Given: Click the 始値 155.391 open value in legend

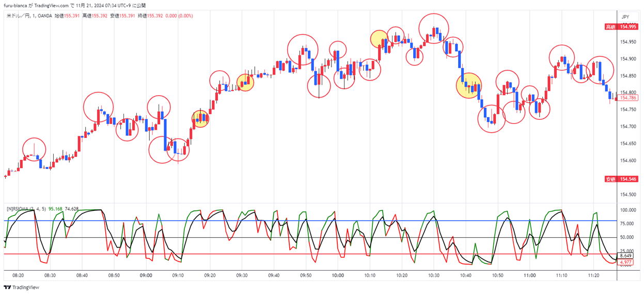Looking at the screenshot, I should tap(67, 16).
